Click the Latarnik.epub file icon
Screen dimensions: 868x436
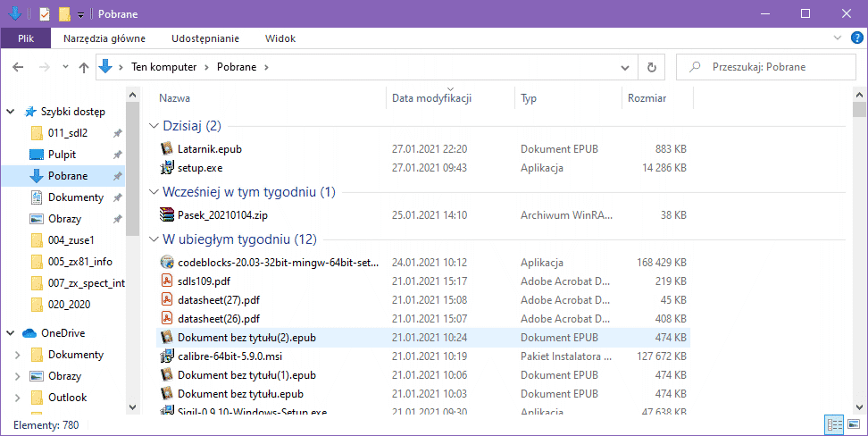(166, 149)
